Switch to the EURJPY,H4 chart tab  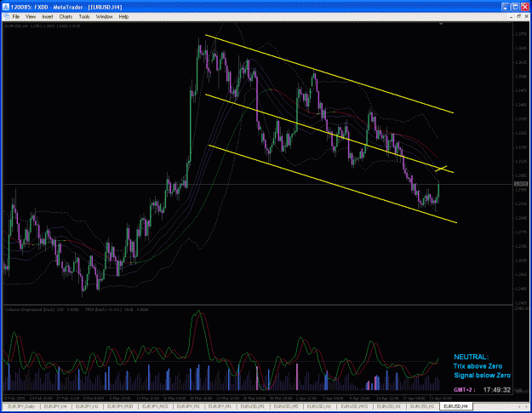pos(55,406)
